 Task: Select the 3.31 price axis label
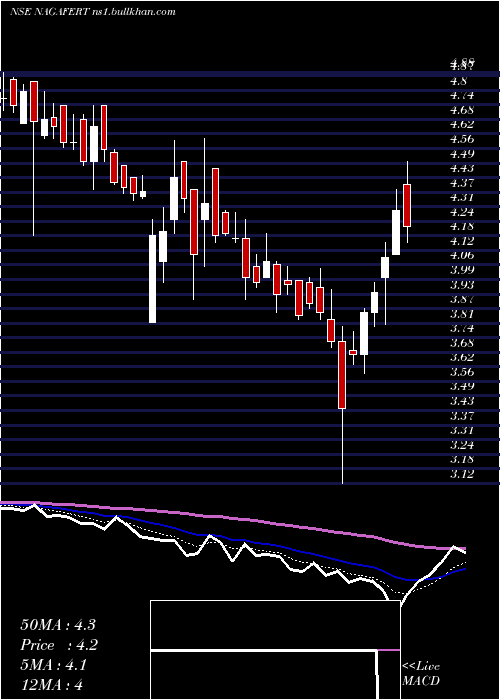[x=462, y=430]
